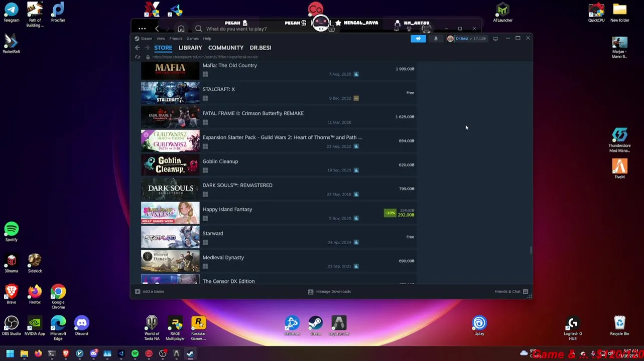
Task: Open The Censor DX Edition listing
Action: coord(279,280)
